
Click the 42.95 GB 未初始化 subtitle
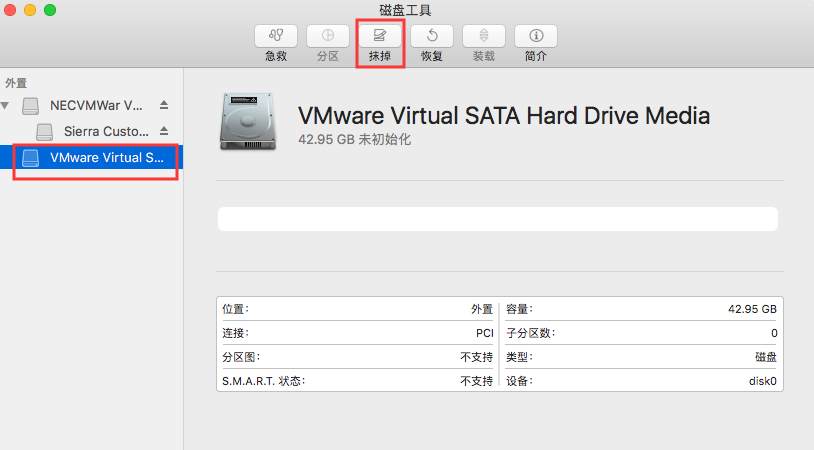pyautogui.click(x=355, y=139)
